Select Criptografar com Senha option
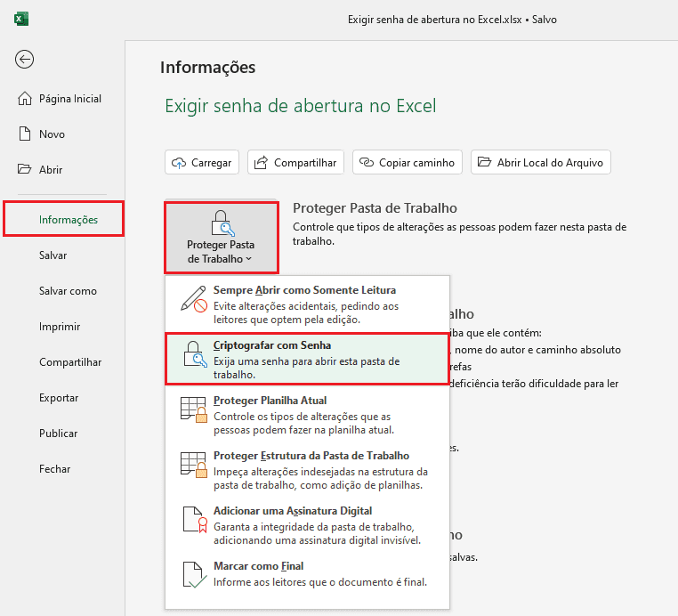 (308, 359)
